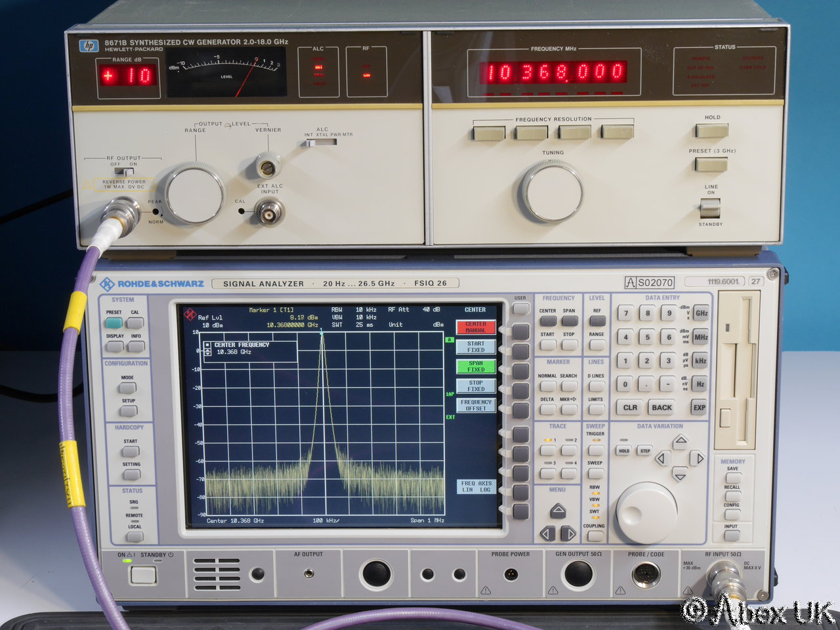Image resolution: width=840 pixels, height=630 pixels.
Task: Toggle the RF Output off/on switch
Action: coord(131,171)
